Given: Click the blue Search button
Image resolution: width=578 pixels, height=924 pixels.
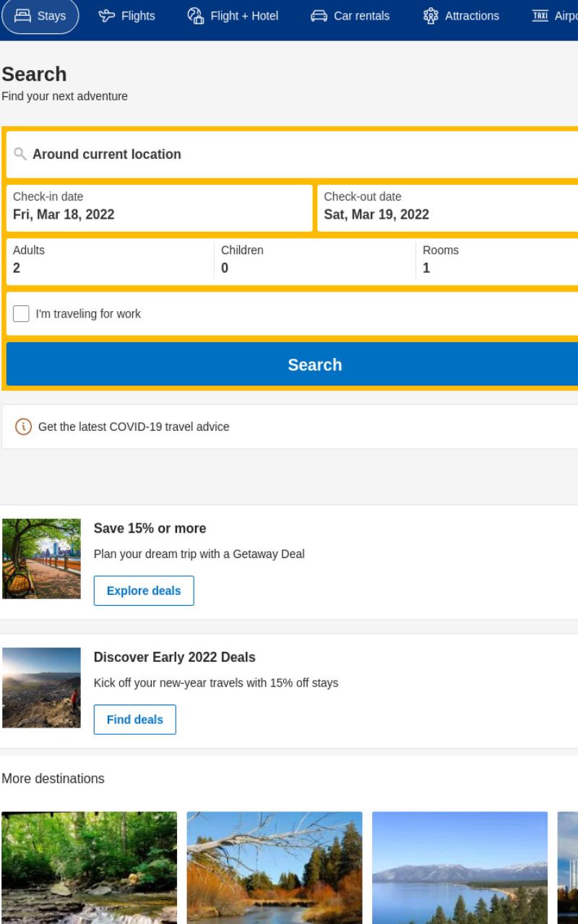Looking at the screenshot, I should pos(292,365).
